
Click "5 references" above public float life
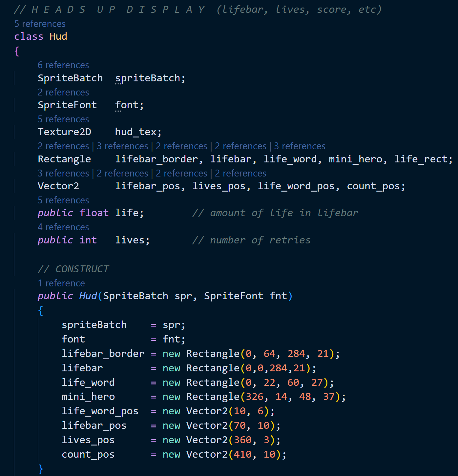[63, 200]
